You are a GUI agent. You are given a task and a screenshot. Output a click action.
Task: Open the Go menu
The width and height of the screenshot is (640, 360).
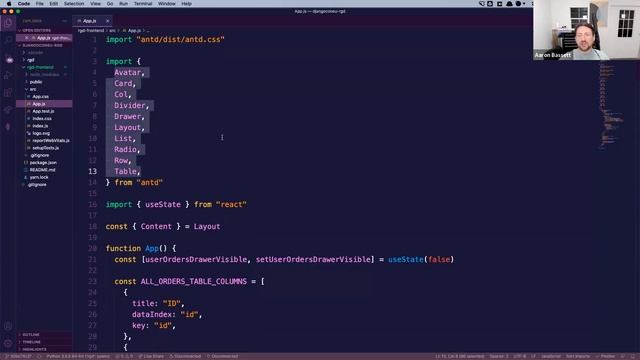[x=110, y=4]
